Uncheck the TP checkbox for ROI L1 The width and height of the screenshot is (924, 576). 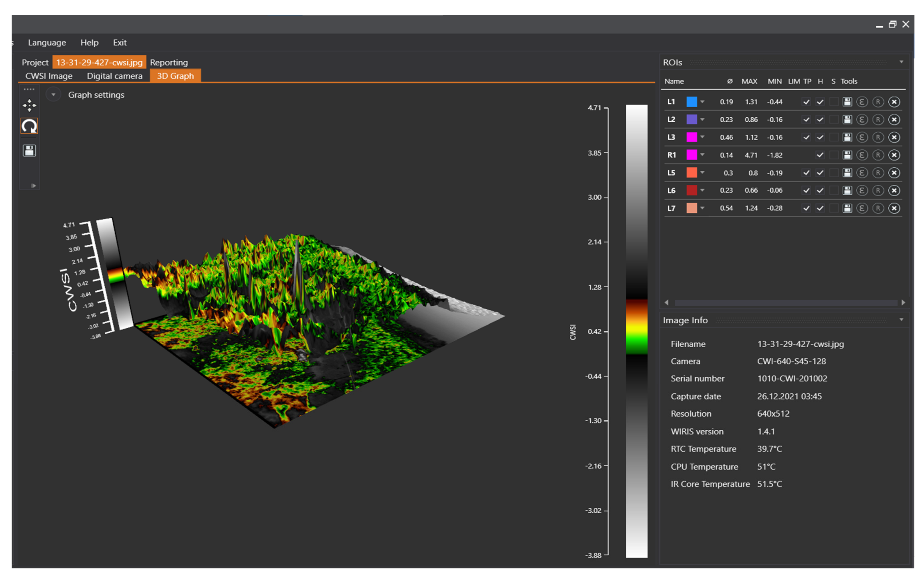coord(806,102)
